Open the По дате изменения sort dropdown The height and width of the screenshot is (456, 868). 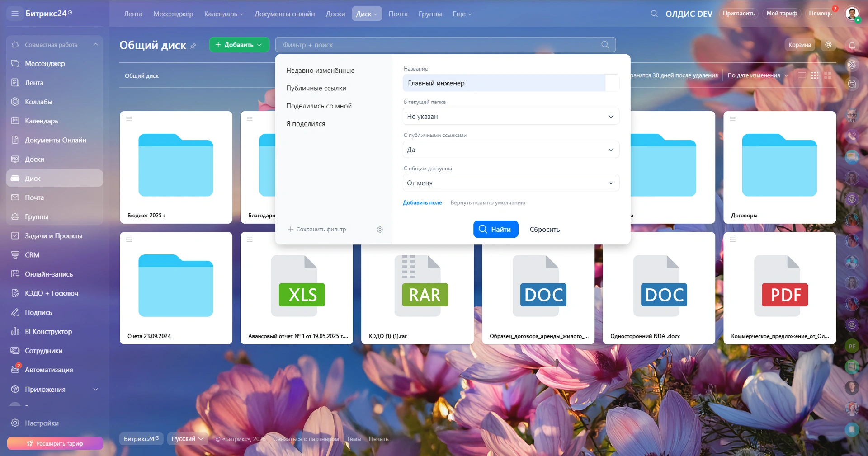pos(757,75)
